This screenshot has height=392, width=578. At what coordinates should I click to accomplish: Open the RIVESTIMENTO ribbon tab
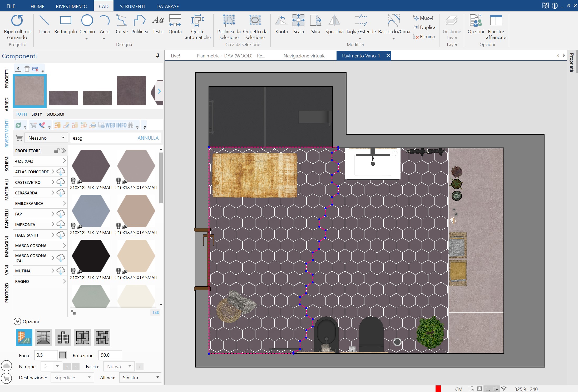tap(72, 6)
